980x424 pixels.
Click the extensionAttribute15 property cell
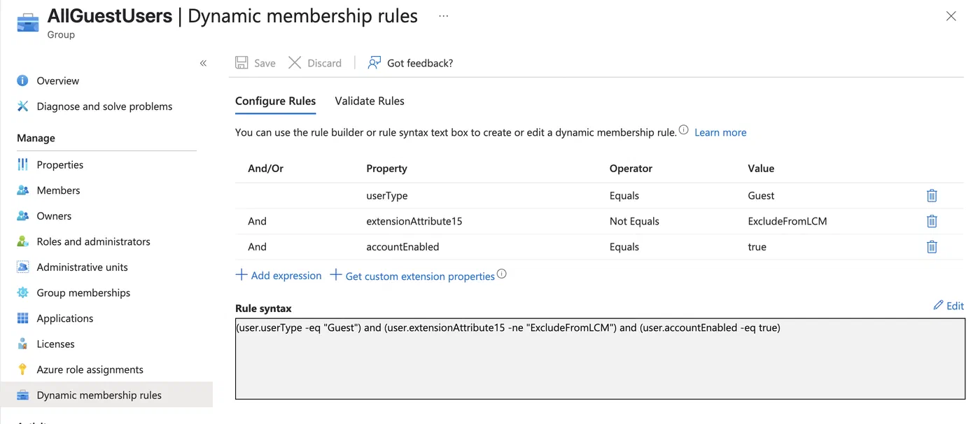pyautogui.click(x=414, y=221)
